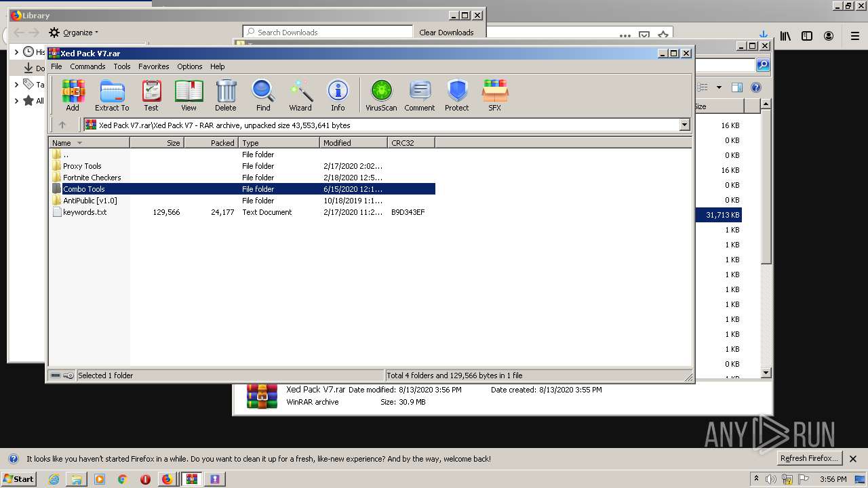Select the Combo Tools folder
This screenshot has height=488, width=868.
84,189
